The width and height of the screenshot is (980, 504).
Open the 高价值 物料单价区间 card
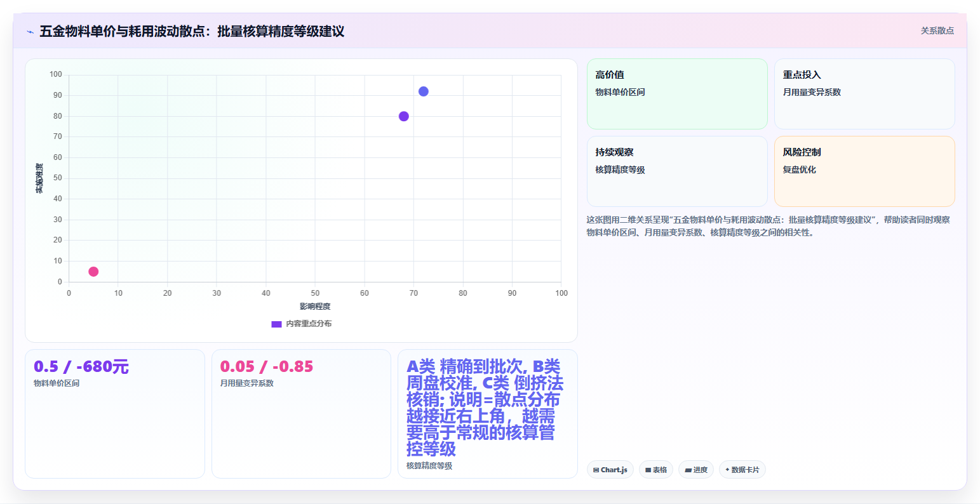(x=677, y=94)
